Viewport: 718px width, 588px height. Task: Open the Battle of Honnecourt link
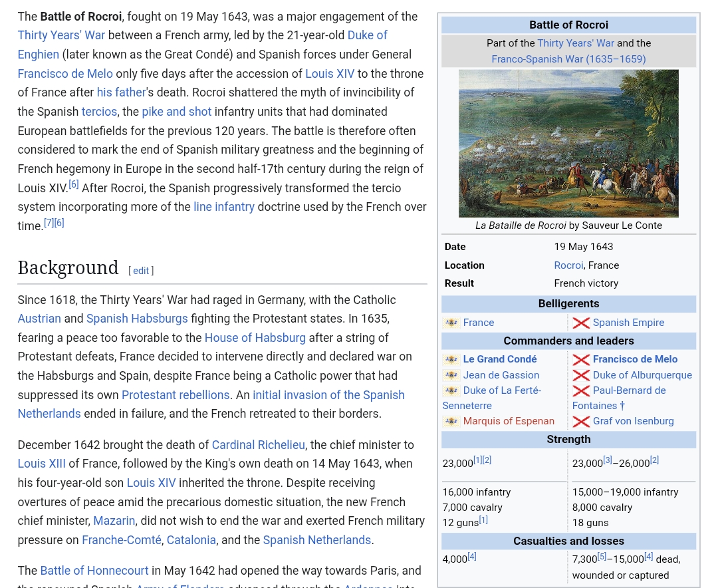point(94,571)
